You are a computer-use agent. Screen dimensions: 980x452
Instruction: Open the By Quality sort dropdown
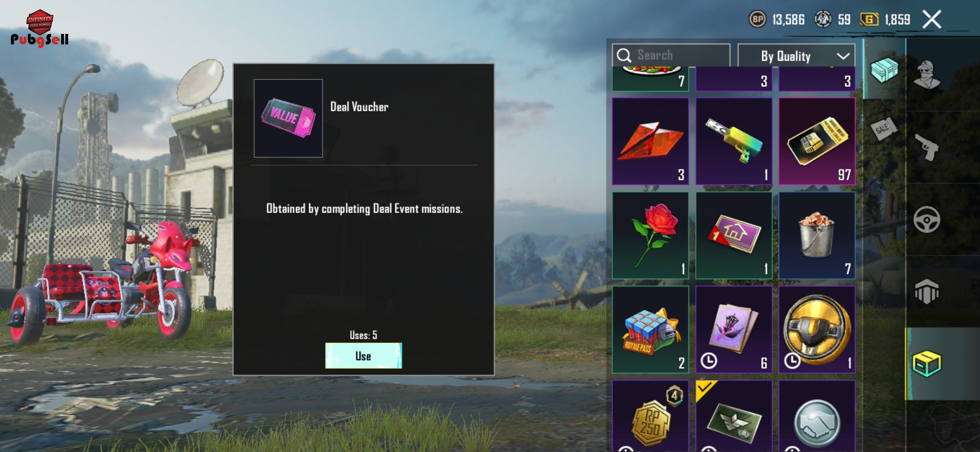click(x=796, y=56)
